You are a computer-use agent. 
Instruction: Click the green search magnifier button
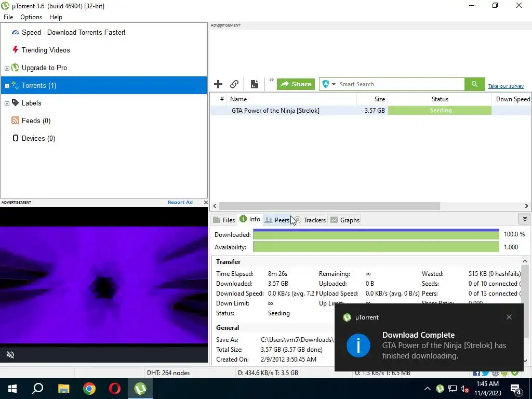tap(475, 84)
